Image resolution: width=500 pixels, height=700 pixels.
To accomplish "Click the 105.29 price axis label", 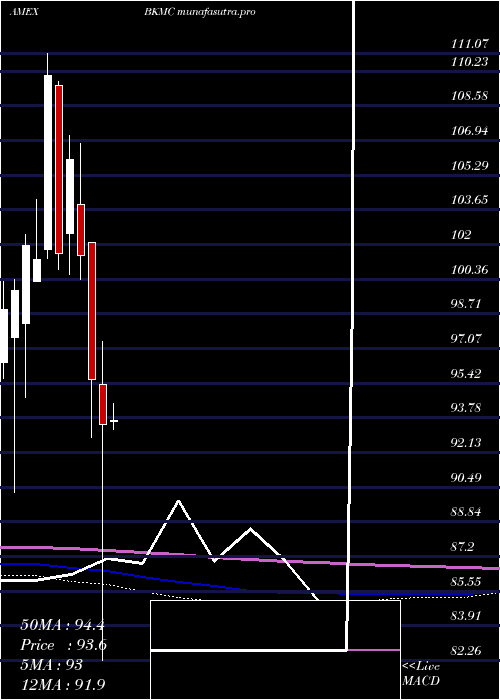I will [469, 166].
